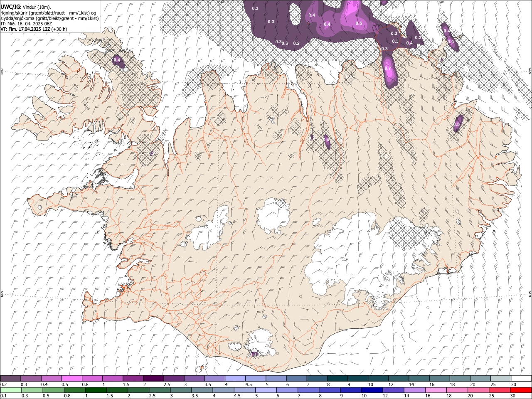Click the pale green swatch after 0.1, bottom legend

coord(11,390)
